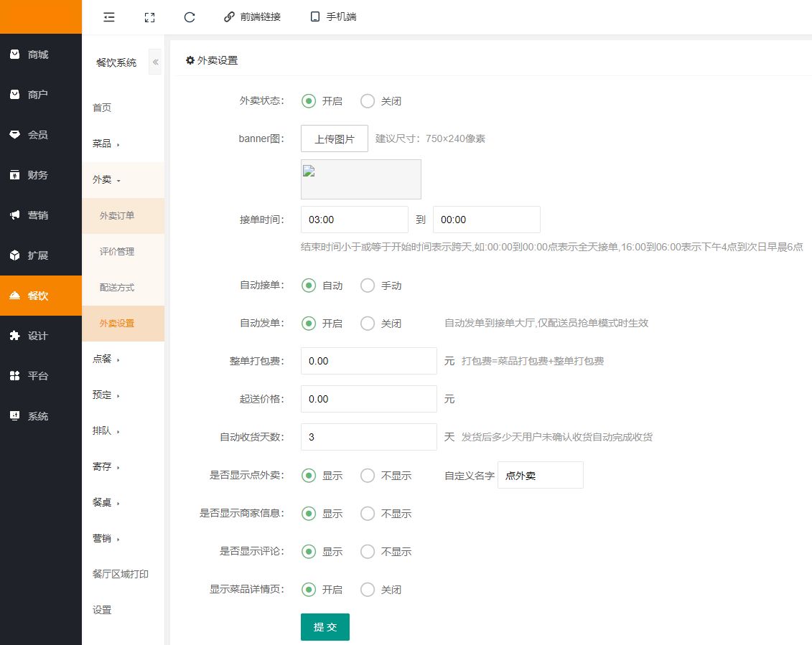Open 会员 section in left sidebar
812x645 pixels.
pyautogui.click(x=38, y=135)
